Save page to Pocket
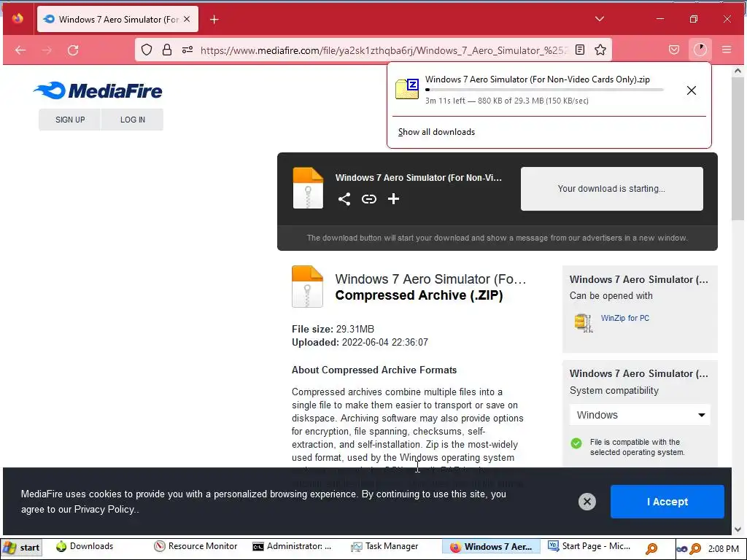 tap(673, 50)
